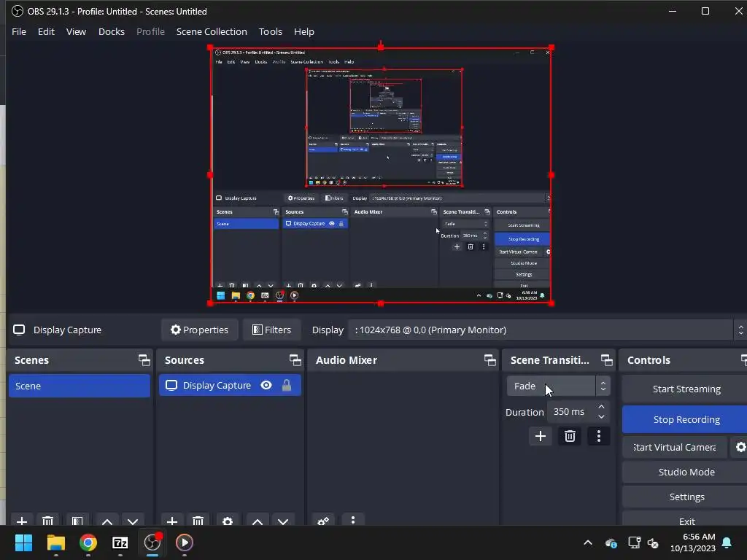
Task: Open the Windows Start menu
Action: click(23, 542)
